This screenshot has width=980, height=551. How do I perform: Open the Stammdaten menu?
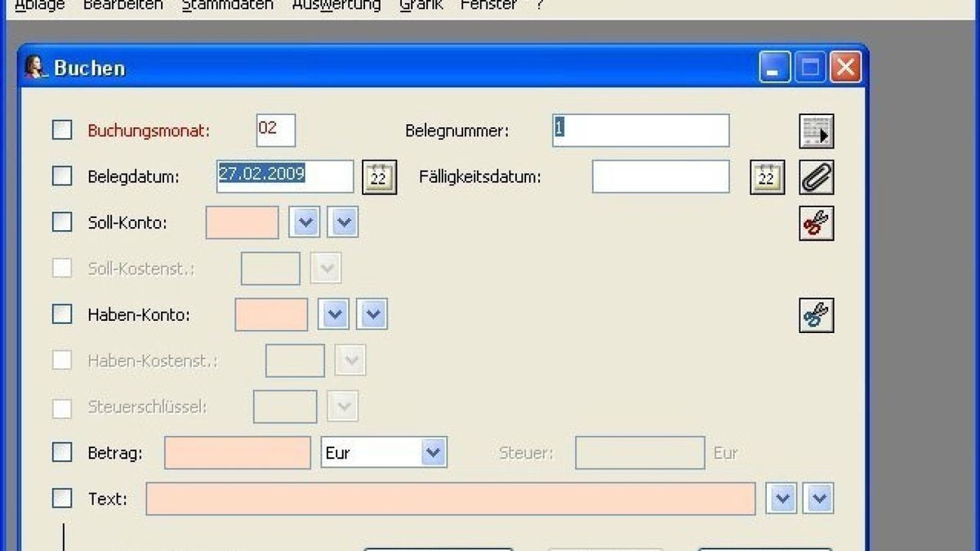point(228,5)
